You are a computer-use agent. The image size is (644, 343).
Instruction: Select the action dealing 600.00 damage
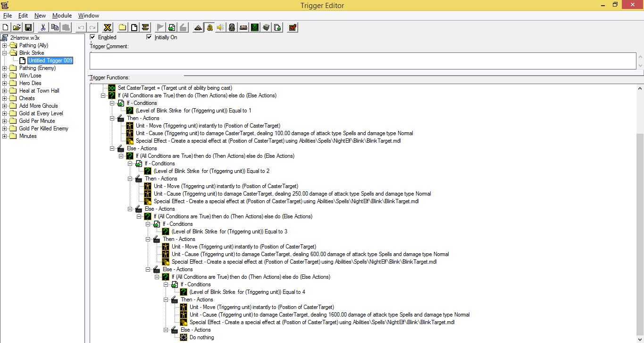coord(310,254)
